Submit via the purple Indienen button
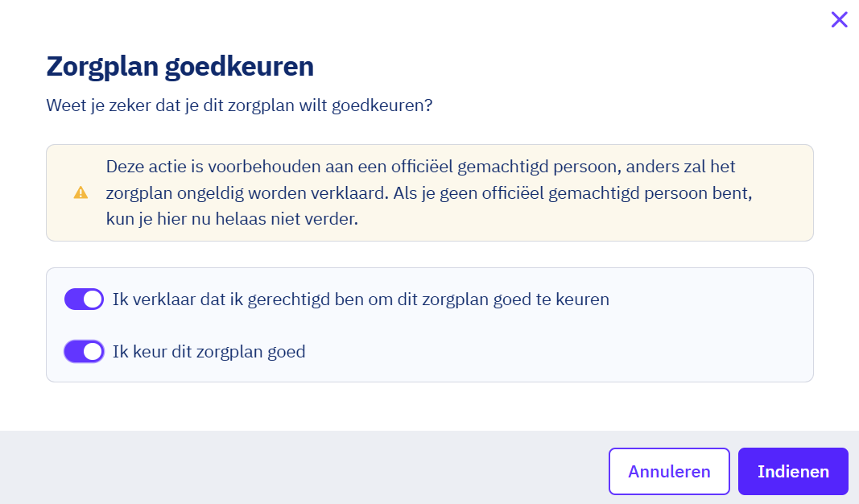This screenshot has height=504, width=859. point(792,471)
